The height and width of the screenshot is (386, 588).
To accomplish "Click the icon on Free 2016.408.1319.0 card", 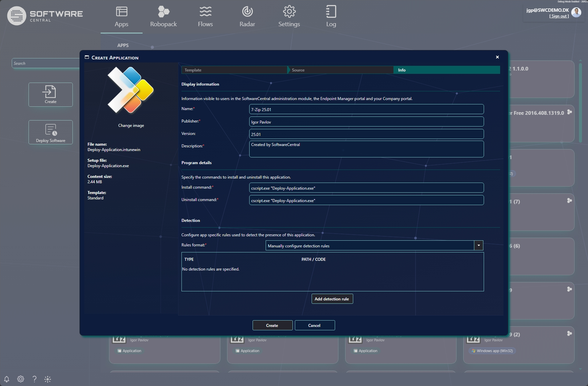I will coord(569,112).
